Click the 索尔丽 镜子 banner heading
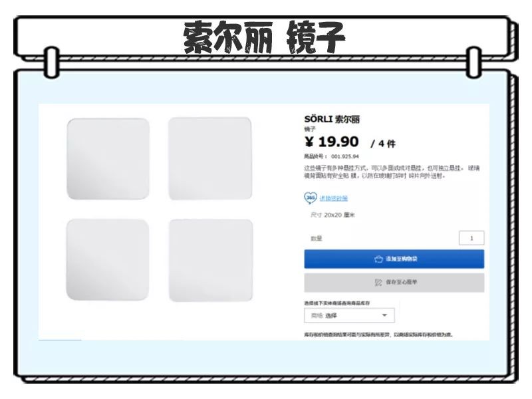This screenshot has width=532, height=399. (264, 37)
